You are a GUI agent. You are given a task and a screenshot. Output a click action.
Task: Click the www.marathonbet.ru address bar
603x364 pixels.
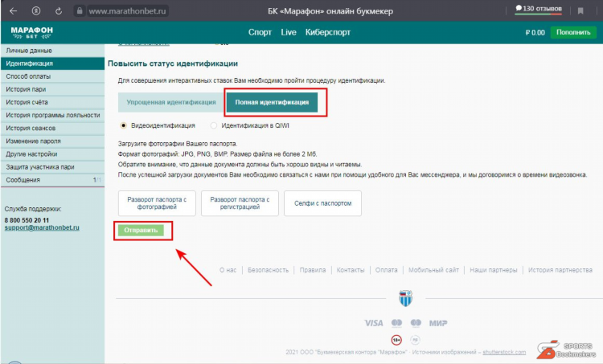(x=127, y=11)
